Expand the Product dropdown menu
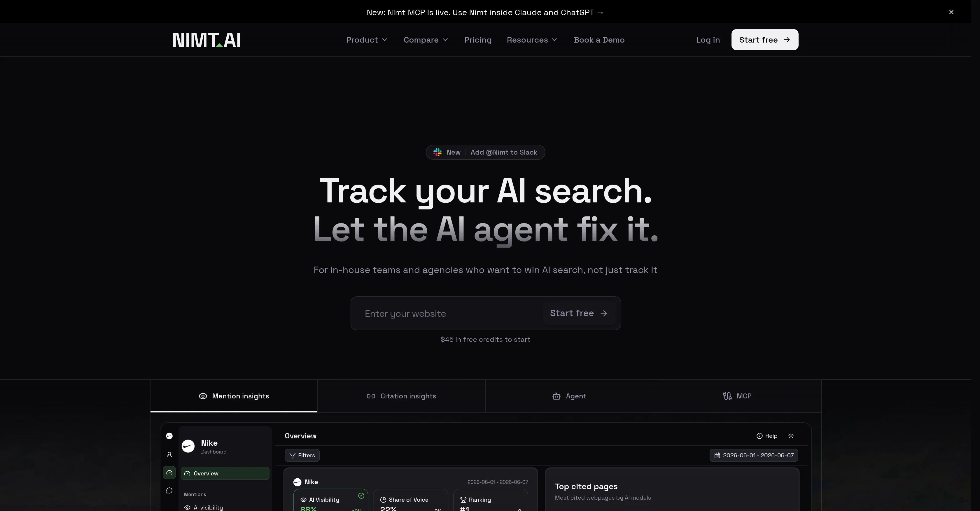980x511 pixels. coord(367,40)
